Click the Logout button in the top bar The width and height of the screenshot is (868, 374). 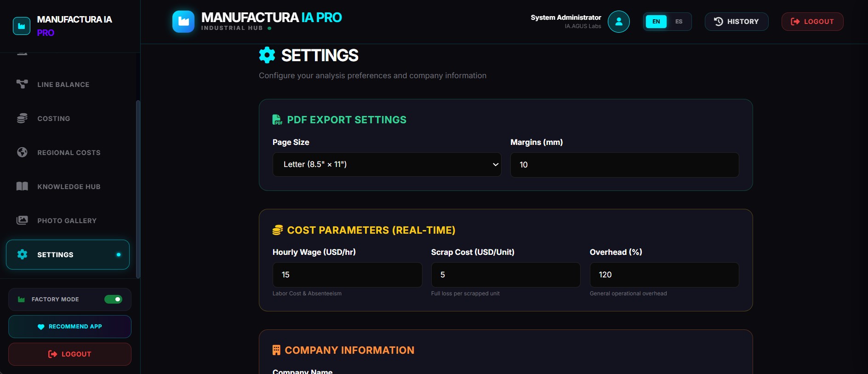tap(812, 22)
